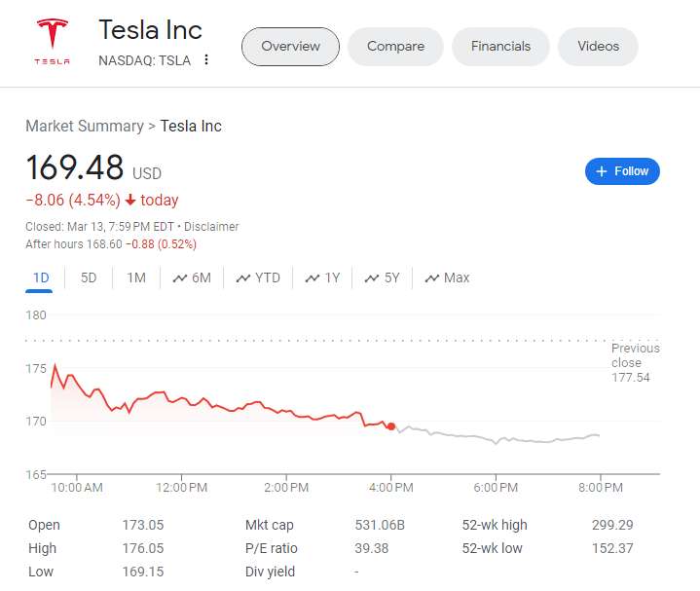This screenshot has height=591, width=700.
Task: Click the red down-arrow next to today
Action: coord(130,201)
